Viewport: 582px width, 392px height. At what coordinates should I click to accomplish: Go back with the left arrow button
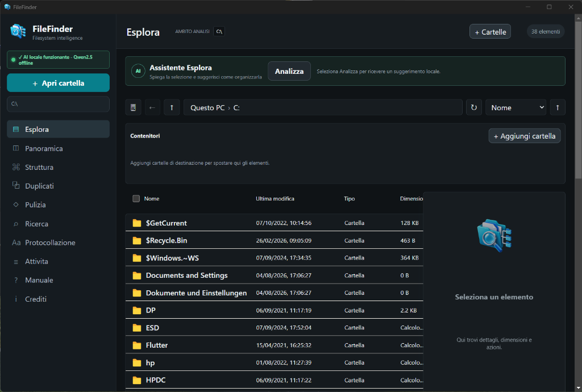click(152, 107)
